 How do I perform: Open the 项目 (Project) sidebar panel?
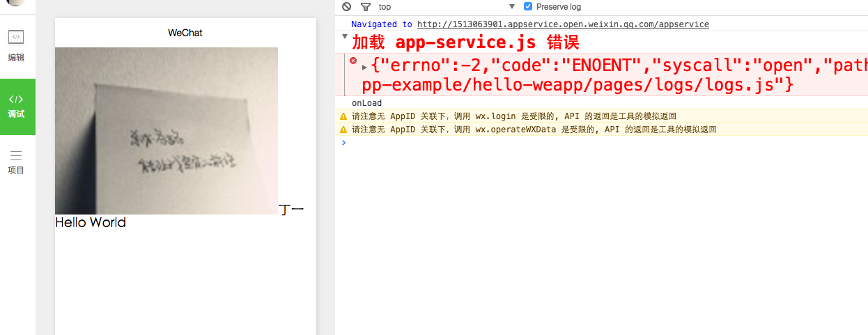coord(17,162)
